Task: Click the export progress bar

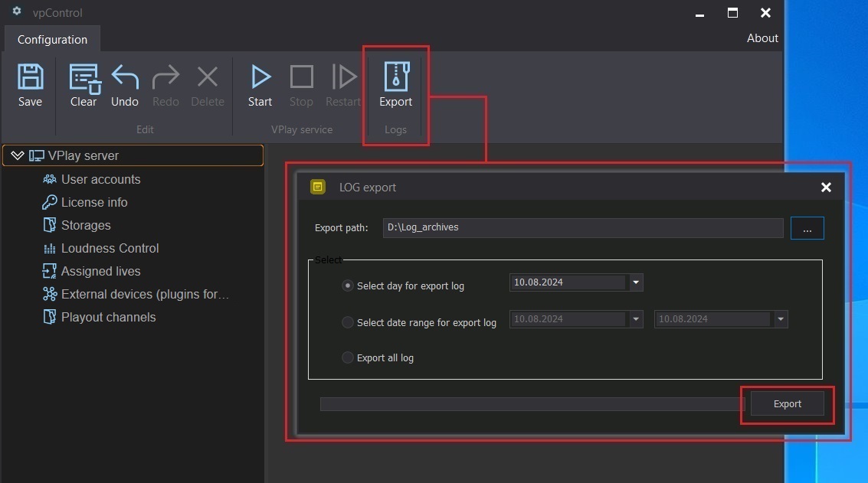Action: [532, 404]
